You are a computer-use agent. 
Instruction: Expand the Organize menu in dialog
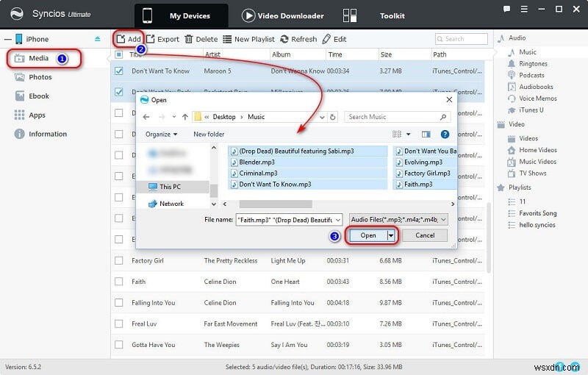tap(161, 135)
